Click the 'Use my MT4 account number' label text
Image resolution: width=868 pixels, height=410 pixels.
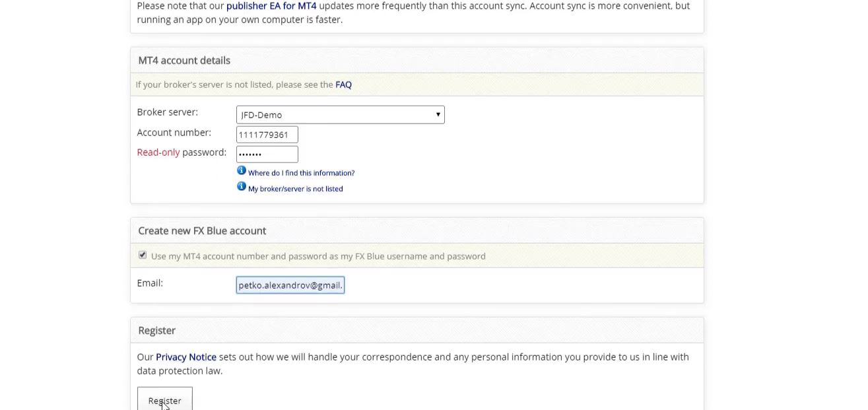[318, 256]
